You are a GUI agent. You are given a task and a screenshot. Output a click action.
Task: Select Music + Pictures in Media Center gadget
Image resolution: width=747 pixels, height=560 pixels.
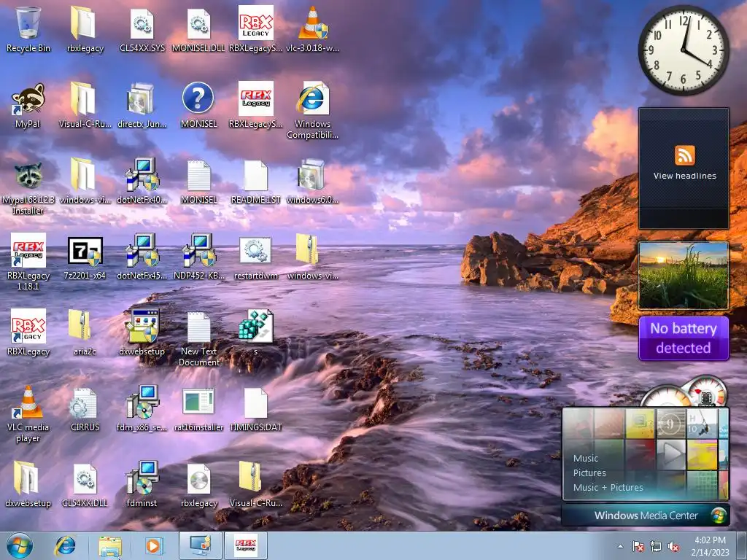coord(608,487)
